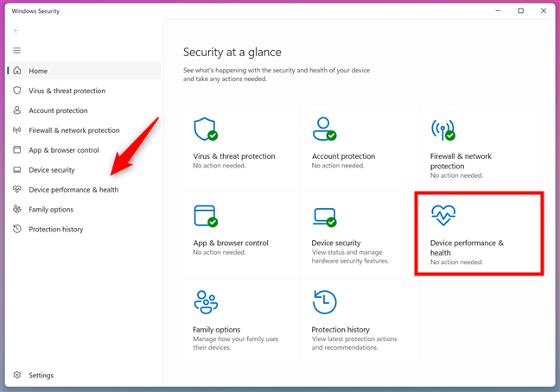This screenshot has width=560, height=392.
Task: Click 'View status and manage hardware security features' text
Action: (x=350, y=256)
